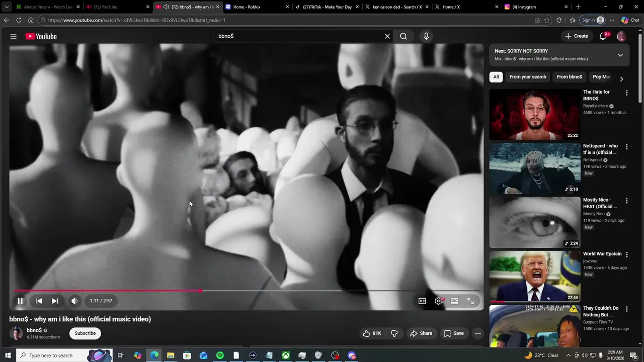
Task: Open the bbno$ channel name link
Action: coord(34,330)
